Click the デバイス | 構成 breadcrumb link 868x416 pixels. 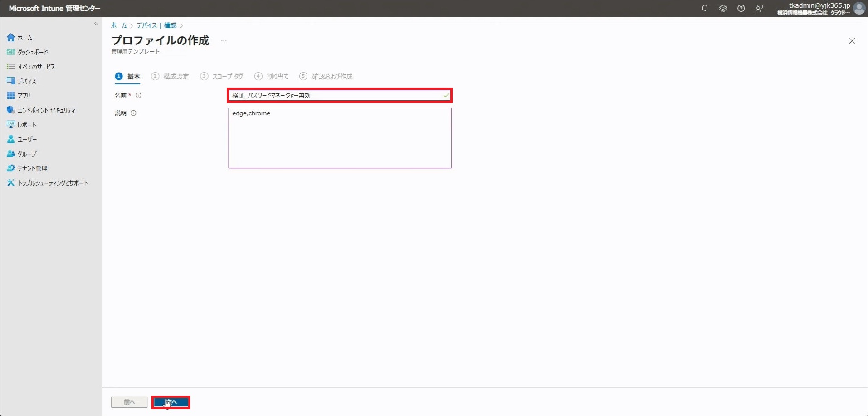tap(156, 25)
